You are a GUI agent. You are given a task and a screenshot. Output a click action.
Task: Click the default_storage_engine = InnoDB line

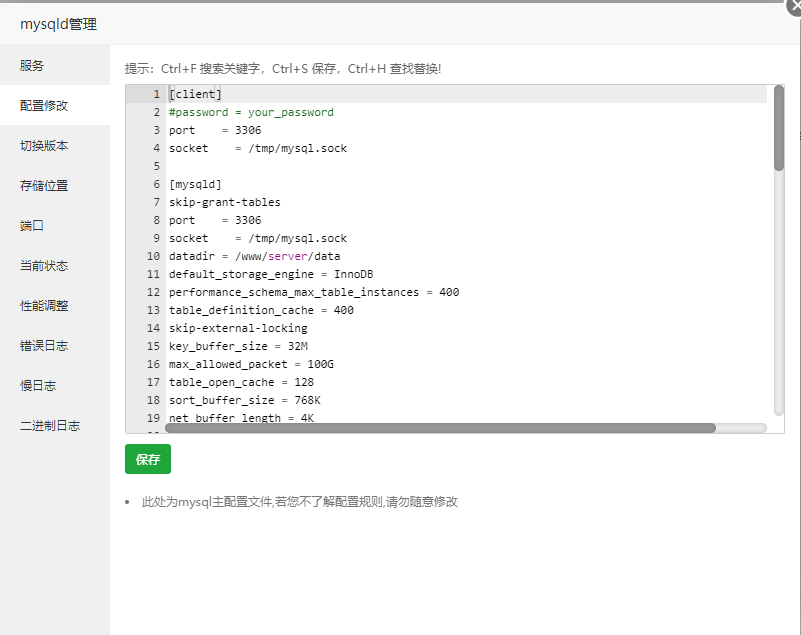[x=271, y=274]
